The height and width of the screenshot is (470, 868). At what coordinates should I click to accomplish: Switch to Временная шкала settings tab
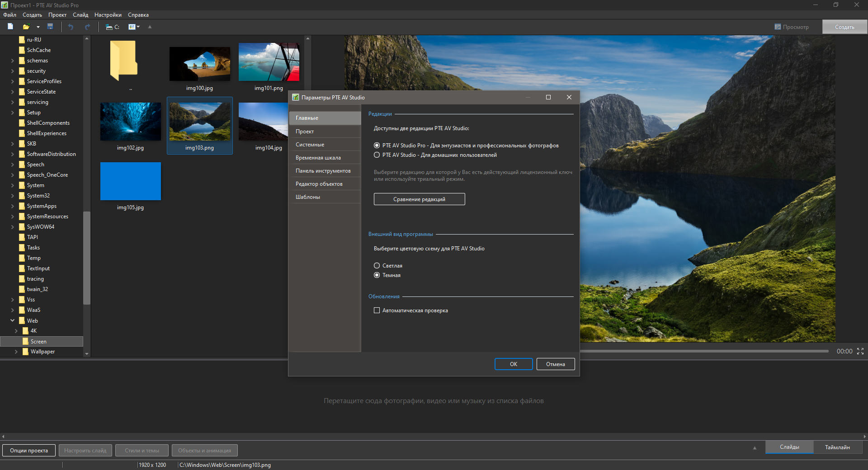325,158
